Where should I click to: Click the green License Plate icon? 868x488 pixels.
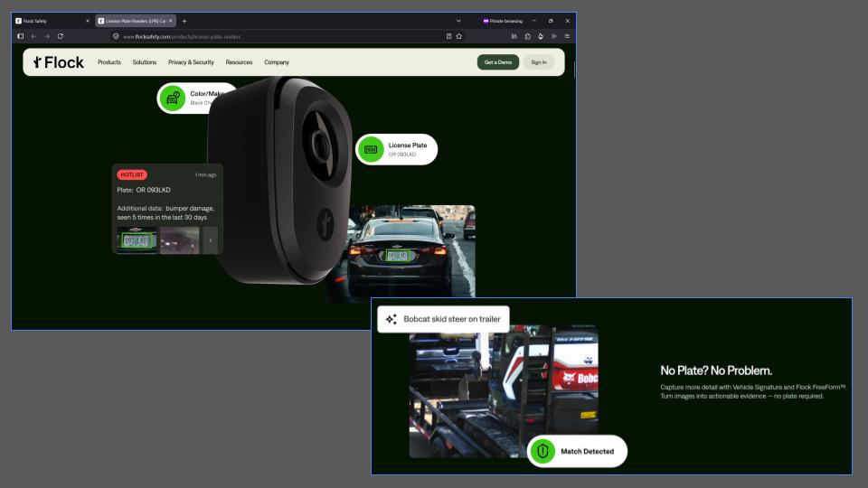coord(371,149)
